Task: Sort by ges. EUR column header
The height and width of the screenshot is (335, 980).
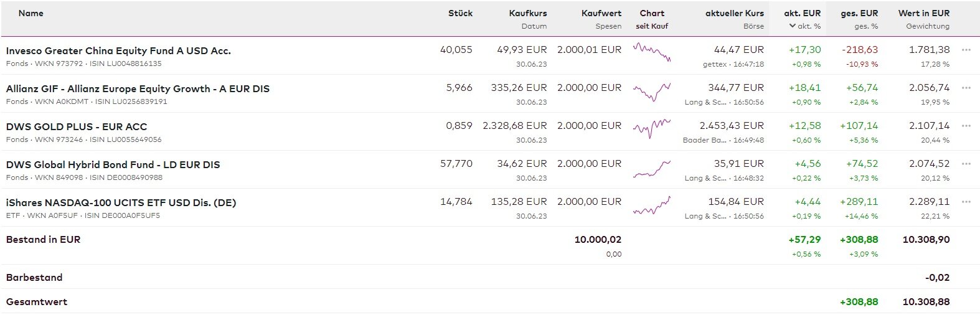Action: 859,13
